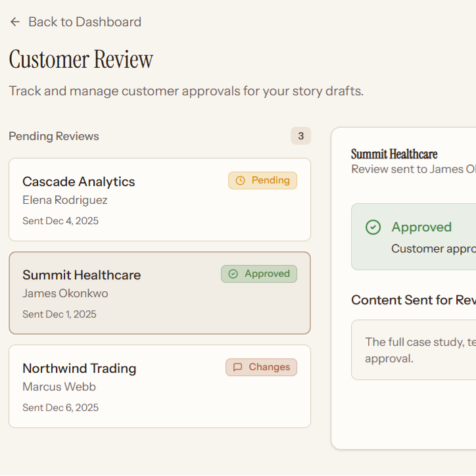
Task: Select the Summit Healthcare card title in the list
Action: [x=82, y=275]
